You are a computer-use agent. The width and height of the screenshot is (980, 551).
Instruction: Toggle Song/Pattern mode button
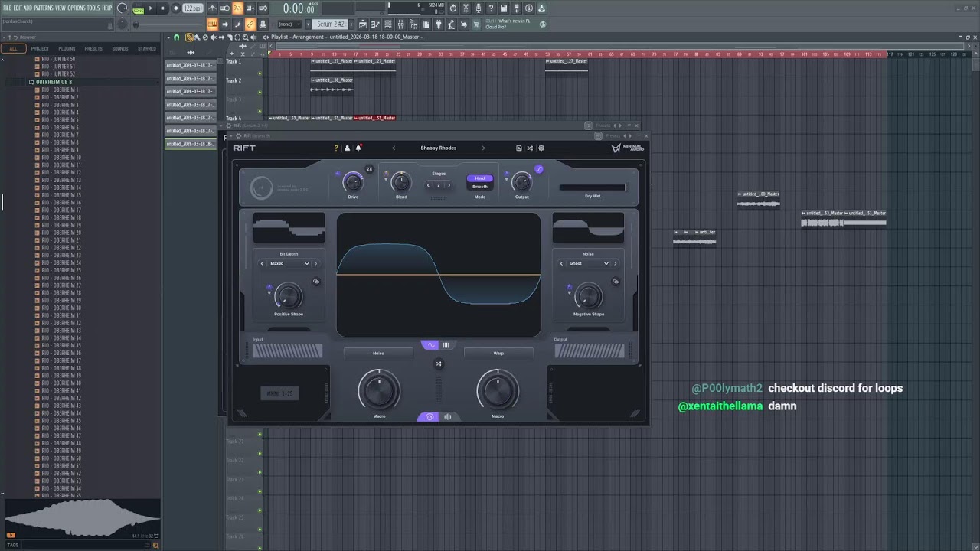click(x=139, y=9)
